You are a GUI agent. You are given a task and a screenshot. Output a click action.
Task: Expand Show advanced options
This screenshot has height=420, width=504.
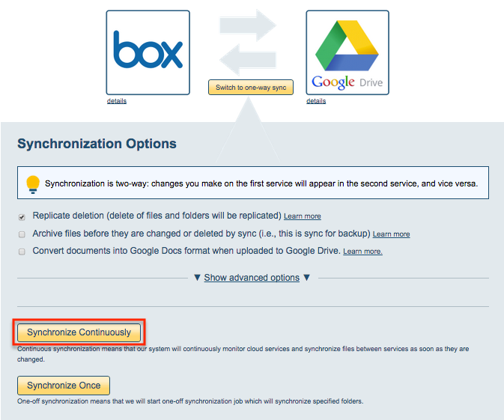252,278
